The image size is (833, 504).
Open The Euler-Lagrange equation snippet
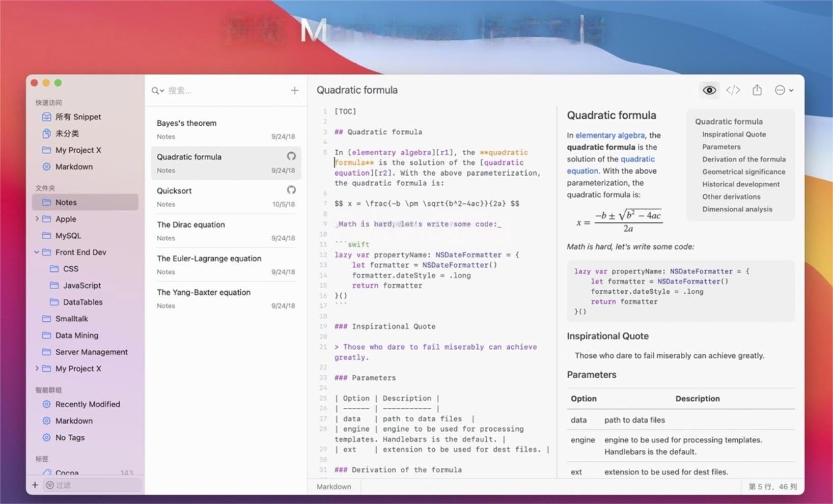tap(226, 265)
